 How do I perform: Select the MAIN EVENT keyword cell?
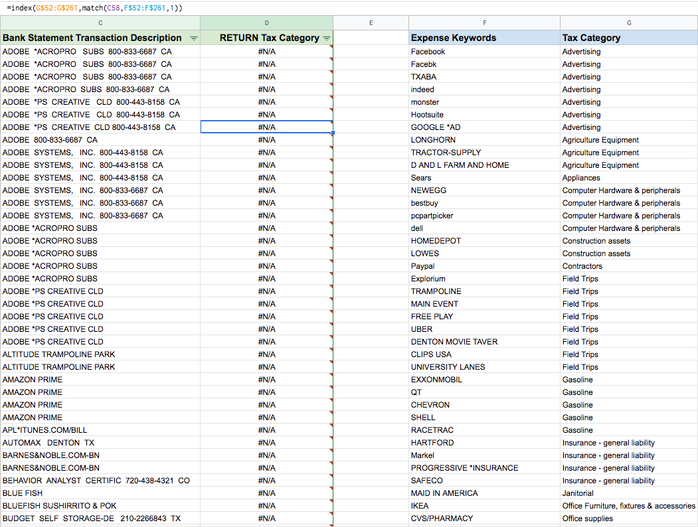coord(484,304)
